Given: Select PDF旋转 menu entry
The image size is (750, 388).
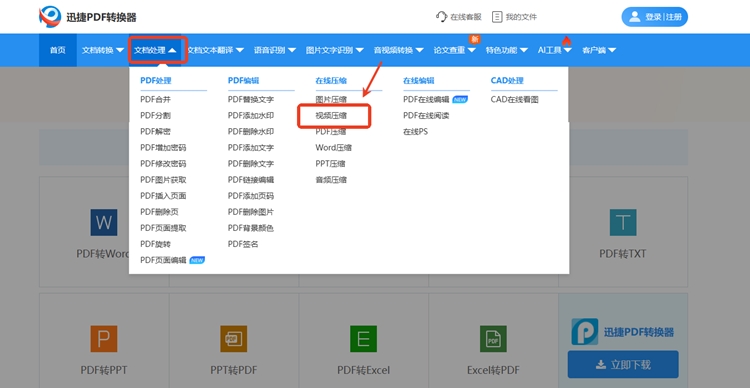Looking at the screenshot, I should (x=155, y=244).
